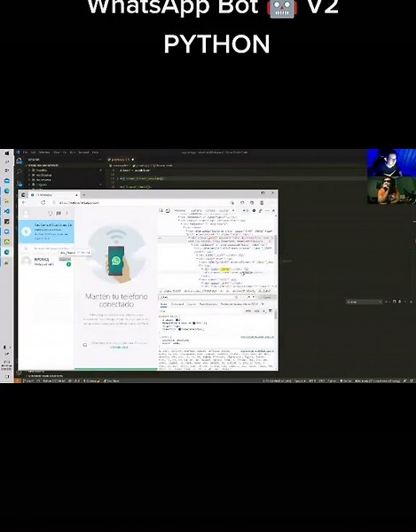The width and height of the screenshot is (416, 532).
Task: Launch Microsoft Store from taskbar
Action: (x=6, y=181)
